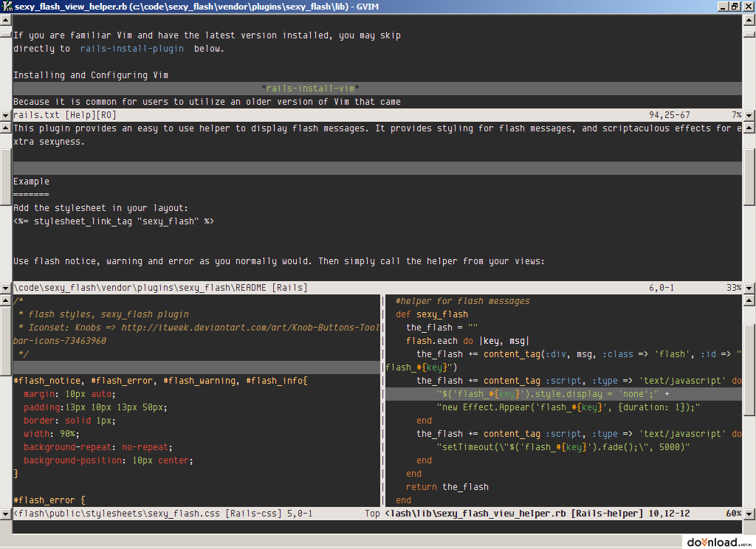Maximize the GVIM window
This screenshot has height=549, width=756.
click(x=734, y=6)
